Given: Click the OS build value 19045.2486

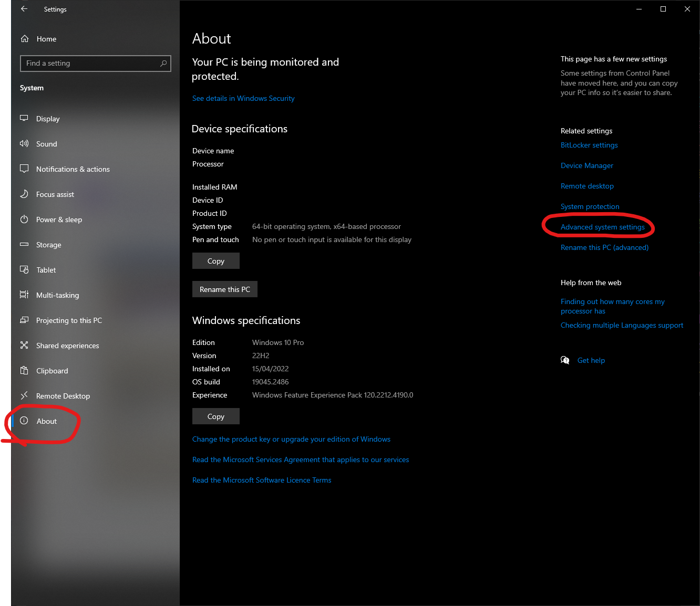Looking at the screenshot, I should pos(271,382).
